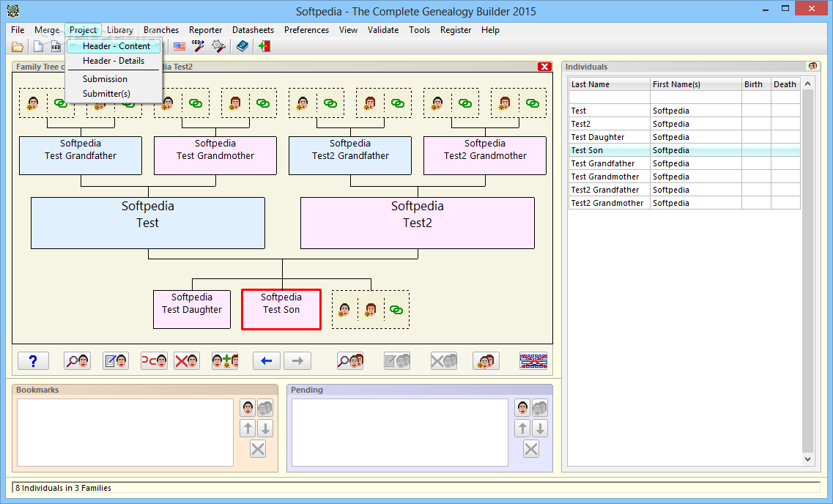Open the Validate menu
Image resolution: width=833 pixels, height=504 pixels.
tap(383, 30)
